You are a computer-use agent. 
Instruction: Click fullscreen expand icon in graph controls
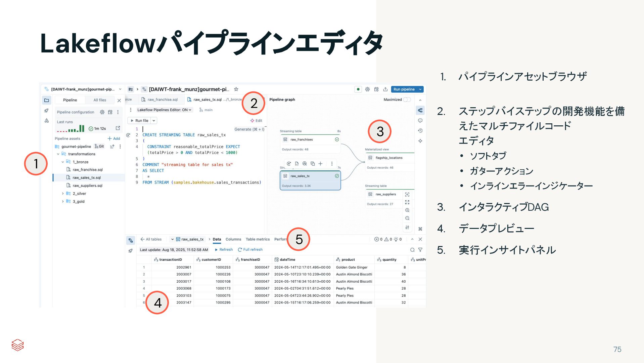[407, 202]
